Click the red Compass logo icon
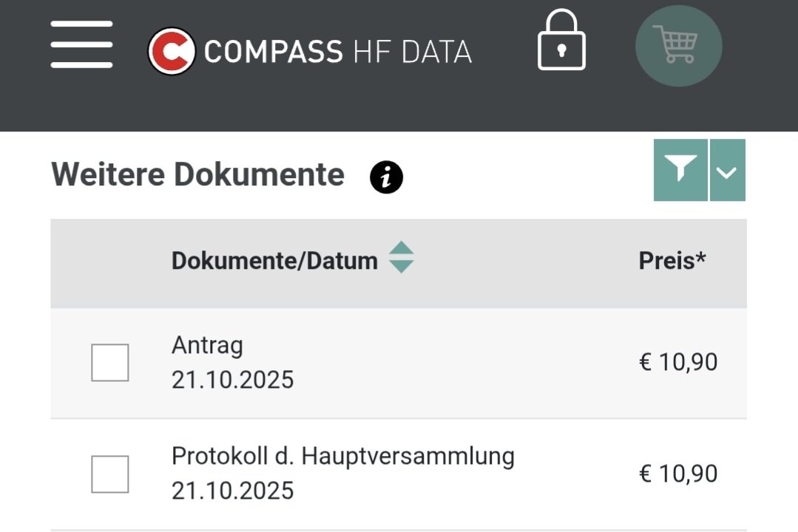 (172, 51)
